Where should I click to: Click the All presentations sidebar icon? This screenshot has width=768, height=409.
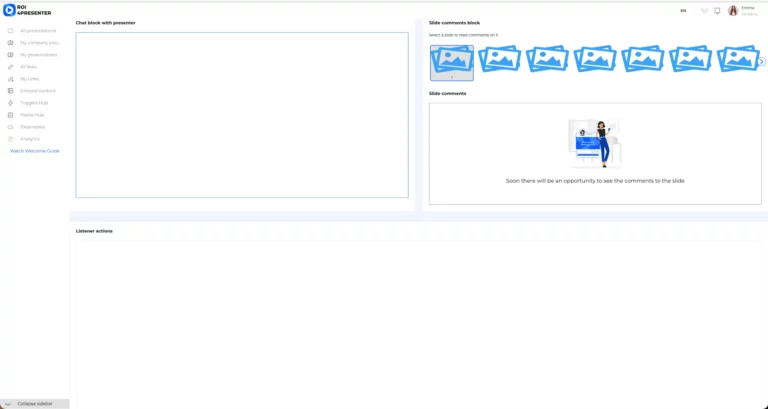(10, 31)
